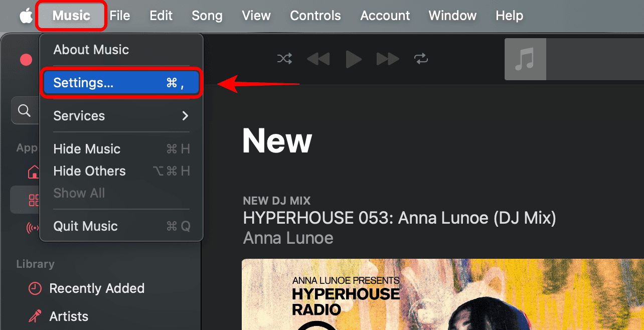Select Settings… from the Music menu
The height and width of the screenshot is (330, 644).
click(121, 83)
